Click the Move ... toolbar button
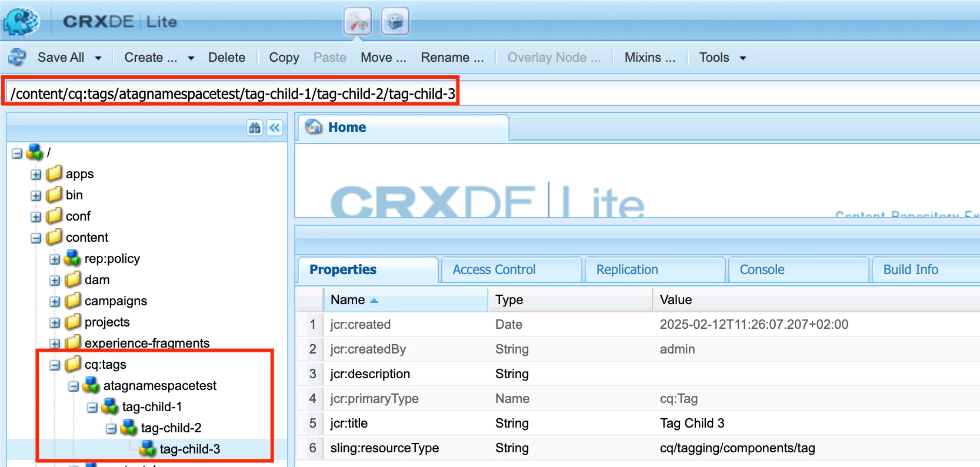This screenshot has width=980, height=467. point(384,58)
